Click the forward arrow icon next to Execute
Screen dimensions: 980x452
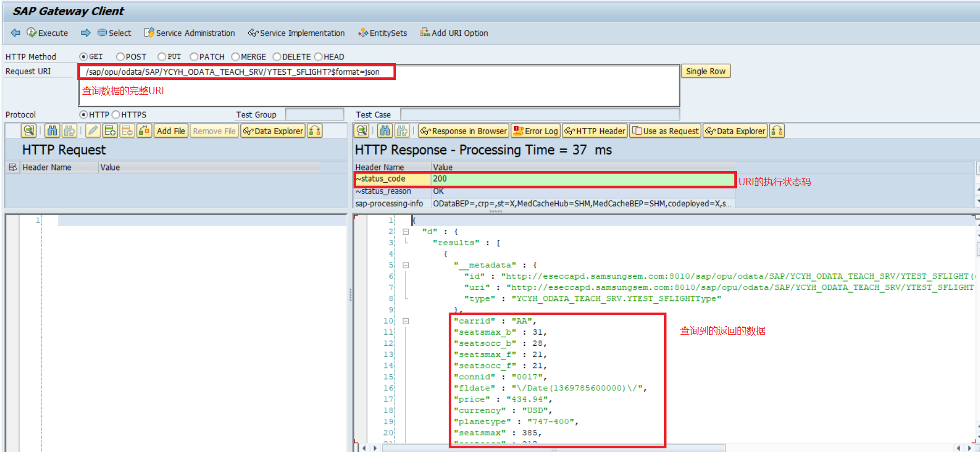[85, 33]
